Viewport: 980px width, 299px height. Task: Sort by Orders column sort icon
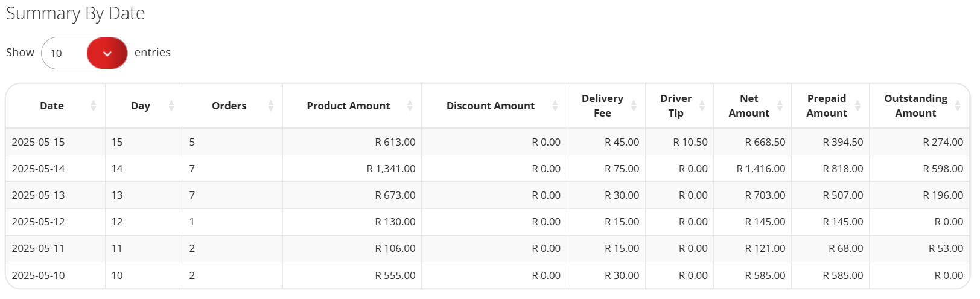pyautogui.click(x=271, y=106)
